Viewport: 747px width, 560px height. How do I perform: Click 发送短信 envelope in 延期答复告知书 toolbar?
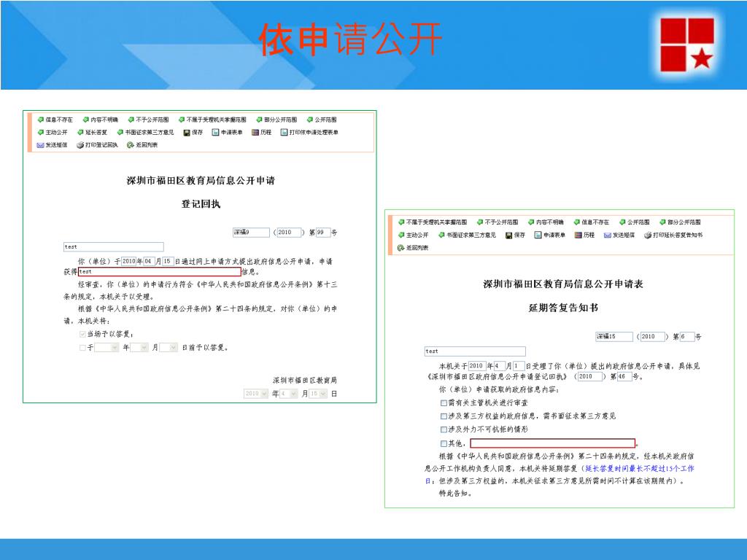pos(608,236)
